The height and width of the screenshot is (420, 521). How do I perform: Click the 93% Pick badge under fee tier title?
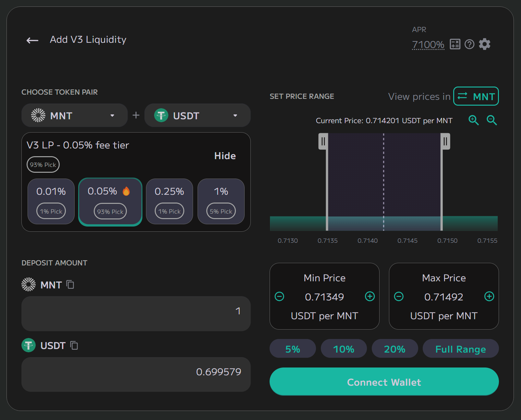coord(43,165)
